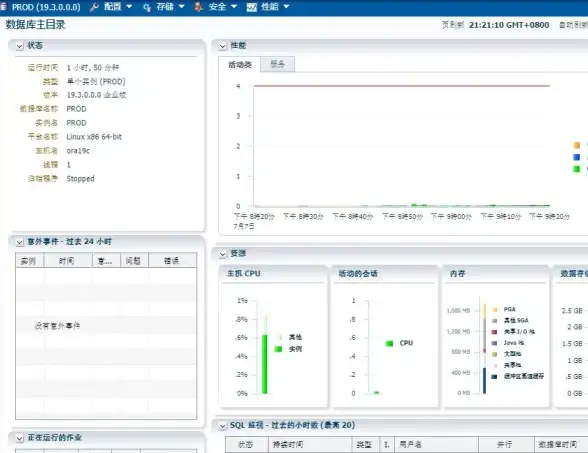Collapse the 状态 panel

coord(20,46)
